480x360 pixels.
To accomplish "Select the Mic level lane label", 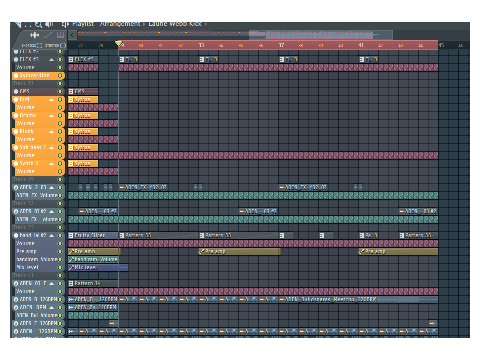I will (x=27, y=267).
